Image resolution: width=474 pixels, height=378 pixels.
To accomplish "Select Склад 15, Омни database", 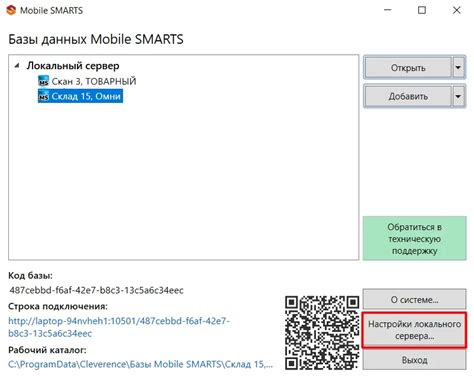I will [x=86, y=96].
